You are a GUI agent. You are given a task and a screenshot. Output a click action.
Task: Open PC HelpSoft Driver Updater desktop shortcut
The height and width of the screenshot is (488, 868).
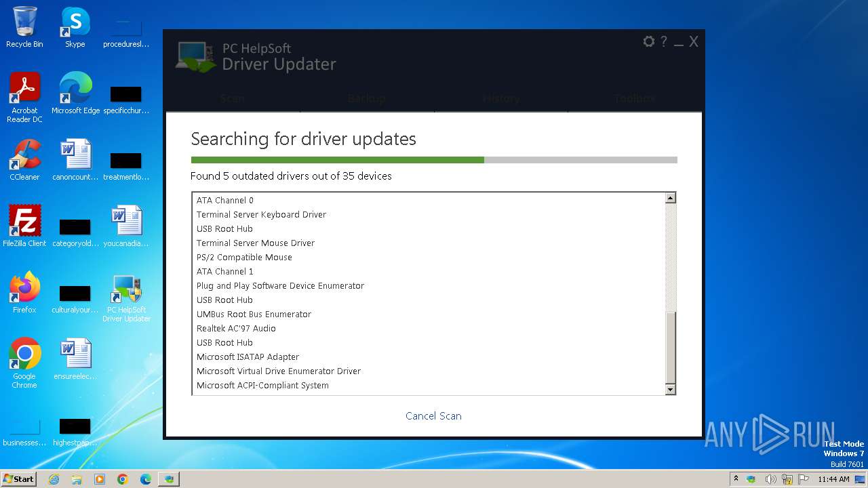tap(127, 297)
